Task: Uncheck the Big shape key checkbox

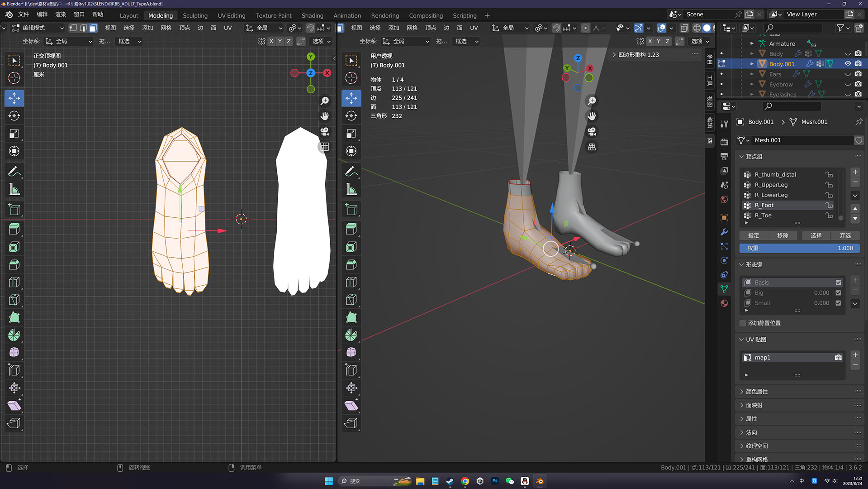Action: 839,293
